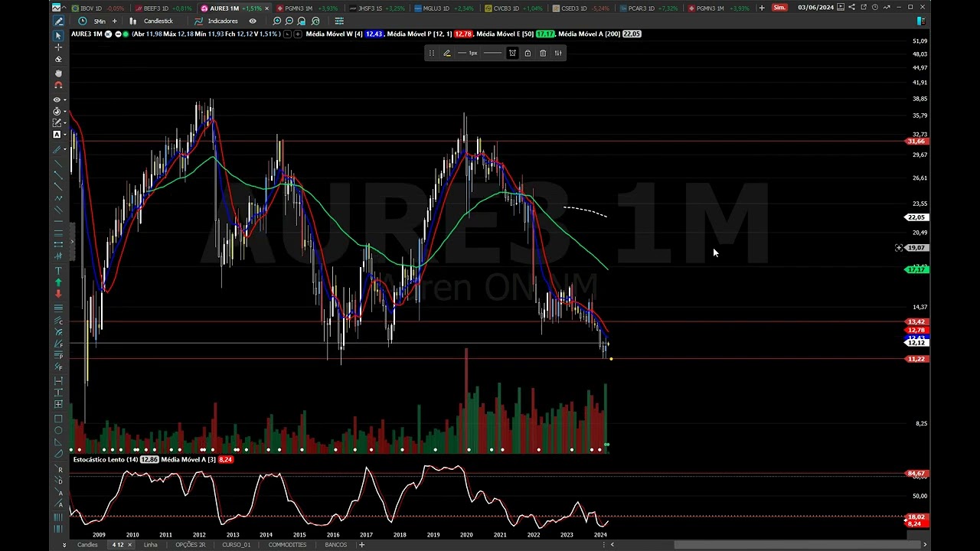
Task: Place a red down arrow marker
Action: [58, 294]
